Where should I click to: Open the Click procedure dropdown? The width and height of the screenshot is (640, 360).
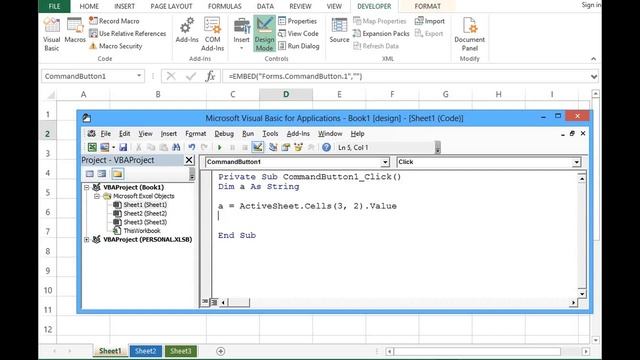point(576,162)
